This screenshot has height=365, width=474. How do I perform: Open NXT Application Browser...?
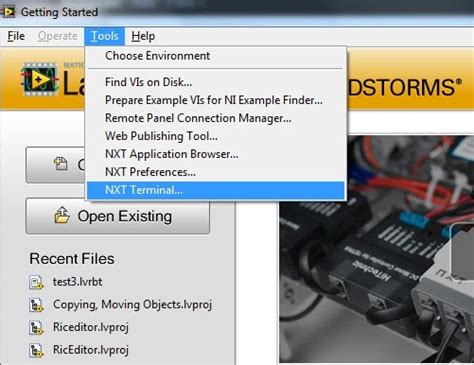click(215, 154)
